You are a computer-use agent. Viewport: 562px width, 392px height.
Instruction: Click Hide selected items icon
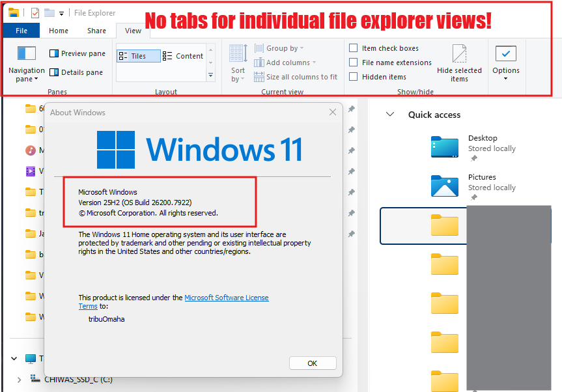click(x=459, y=53)
